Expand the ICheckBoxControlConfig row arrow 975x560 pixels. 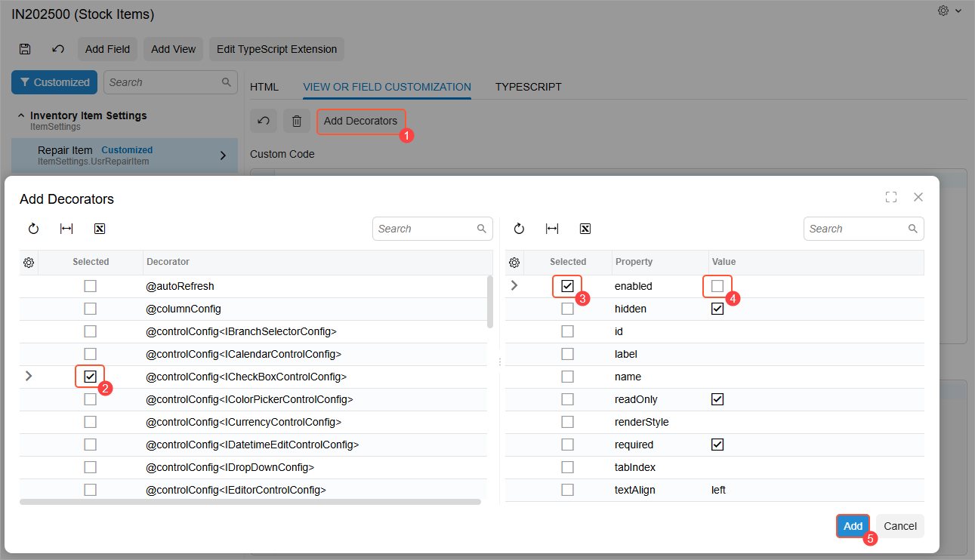click(29, 376)
